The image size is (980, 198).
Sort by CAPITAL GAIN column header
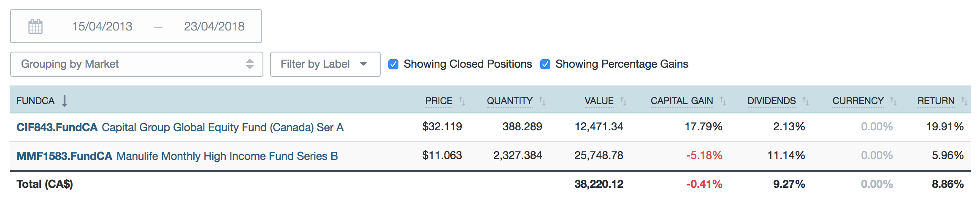(x=682, y=101)
